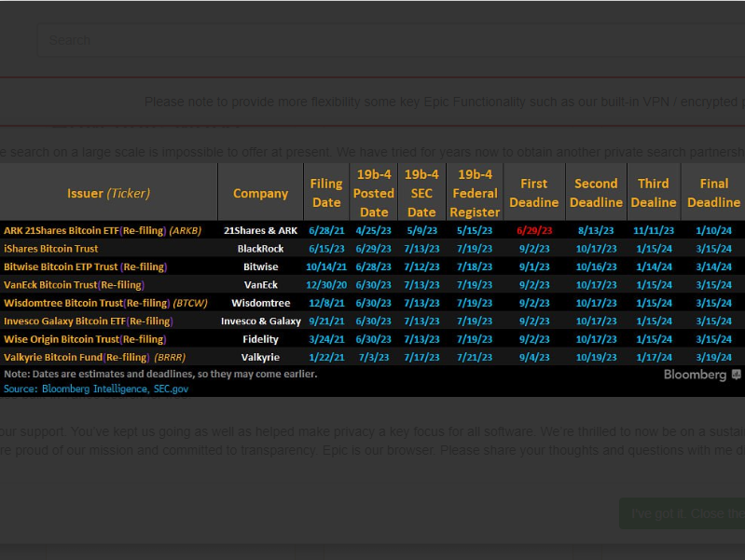The width and height of the screenshot is (745, 560).
Task: Click the BlackRock company cell
Action: click(260, 249)
